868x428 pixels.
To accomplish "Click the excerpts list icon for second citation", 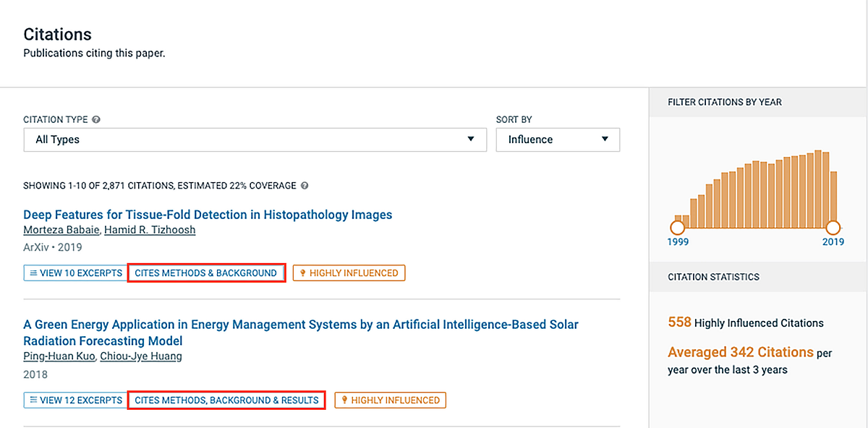I will coord(33,400).
